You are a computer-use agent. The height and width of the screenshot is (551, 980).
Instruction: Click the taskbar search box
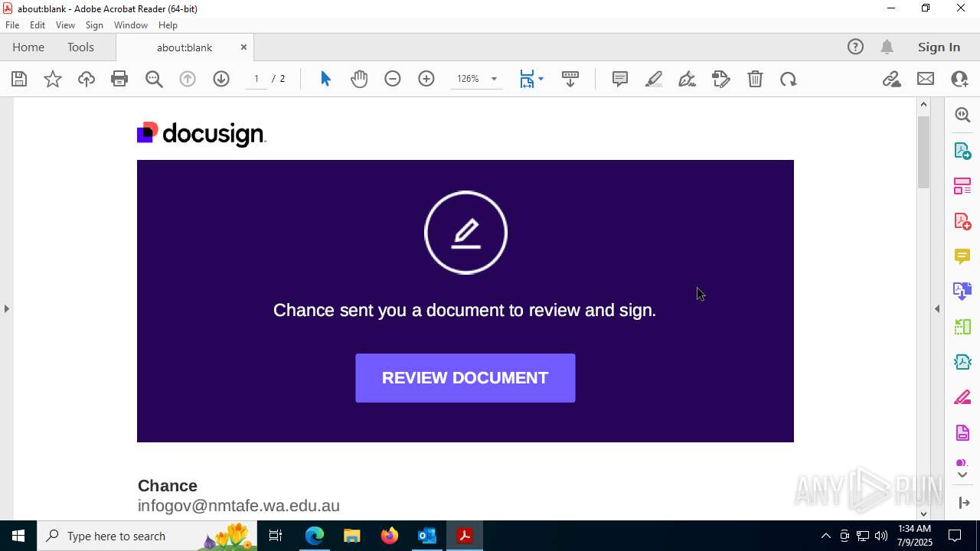[x=147, y=536]
